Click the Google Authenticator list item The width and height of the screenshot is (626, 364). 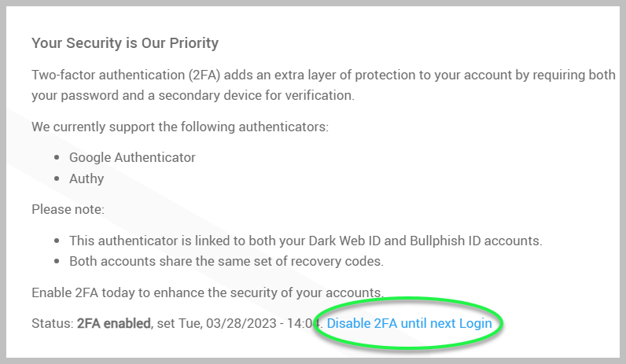point(132,157)
